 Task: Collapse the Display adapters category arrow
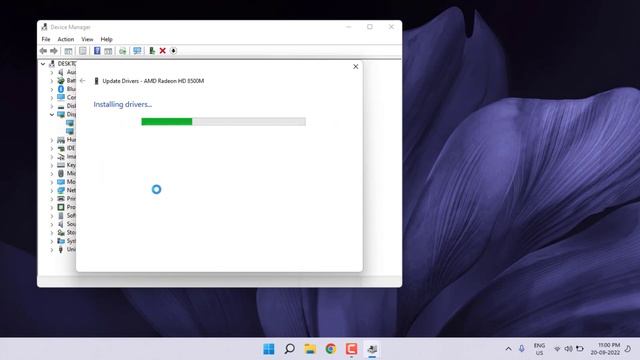[52, 114]
